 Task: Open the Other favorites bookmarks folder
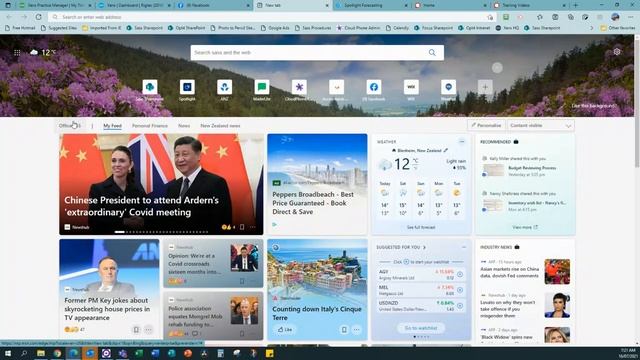pyautogui.click(x=618, y=28)
